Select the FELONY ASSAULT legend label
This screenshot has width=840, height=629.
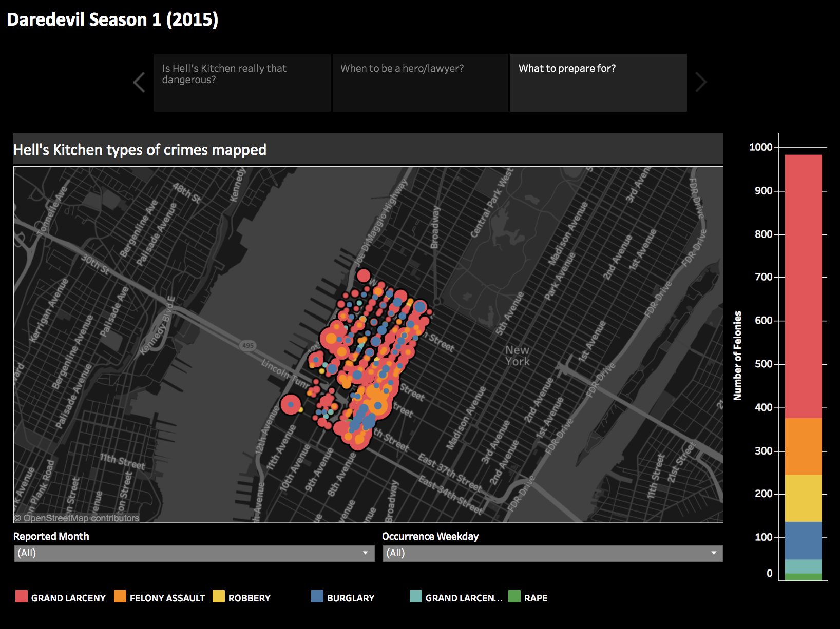[x=167, y=598]
